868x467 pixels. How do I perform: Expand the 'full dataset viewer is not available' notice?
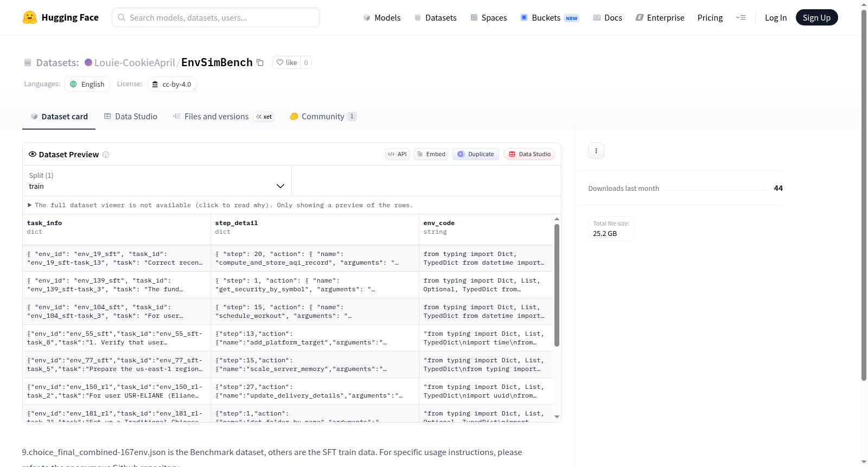click(x=221, y=205)
